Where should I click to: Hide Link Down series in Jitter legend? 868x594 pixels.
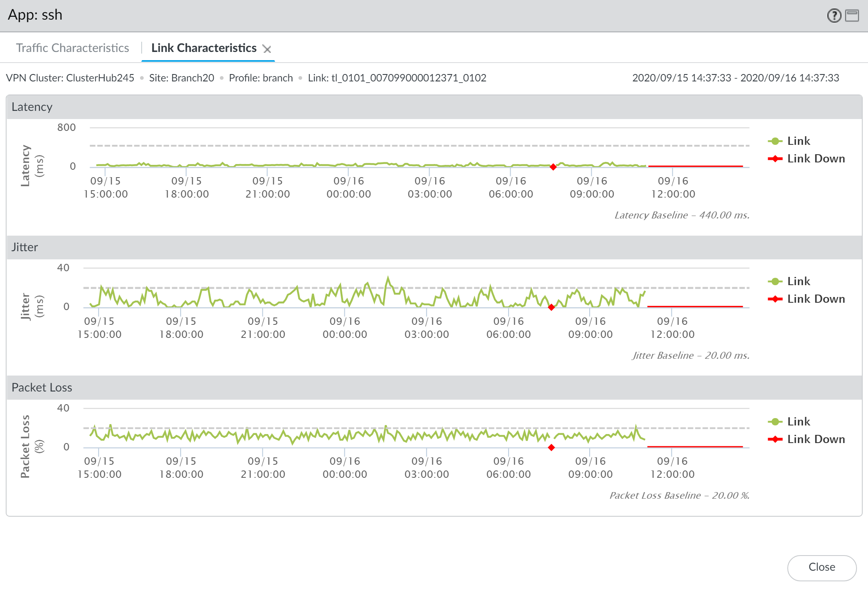[x=815, y=299]
